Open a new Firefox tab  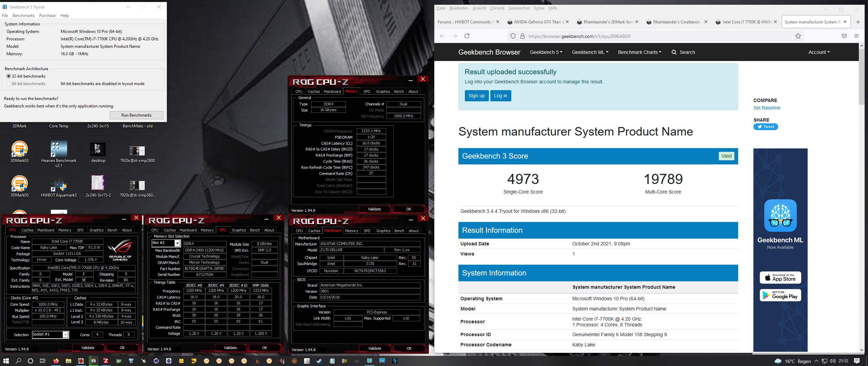(x=858, y=22)
